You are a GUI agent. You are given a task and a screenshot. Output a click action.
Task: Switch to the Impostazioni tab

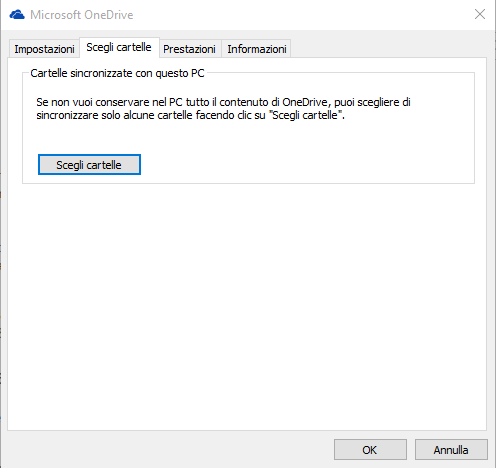44,49
